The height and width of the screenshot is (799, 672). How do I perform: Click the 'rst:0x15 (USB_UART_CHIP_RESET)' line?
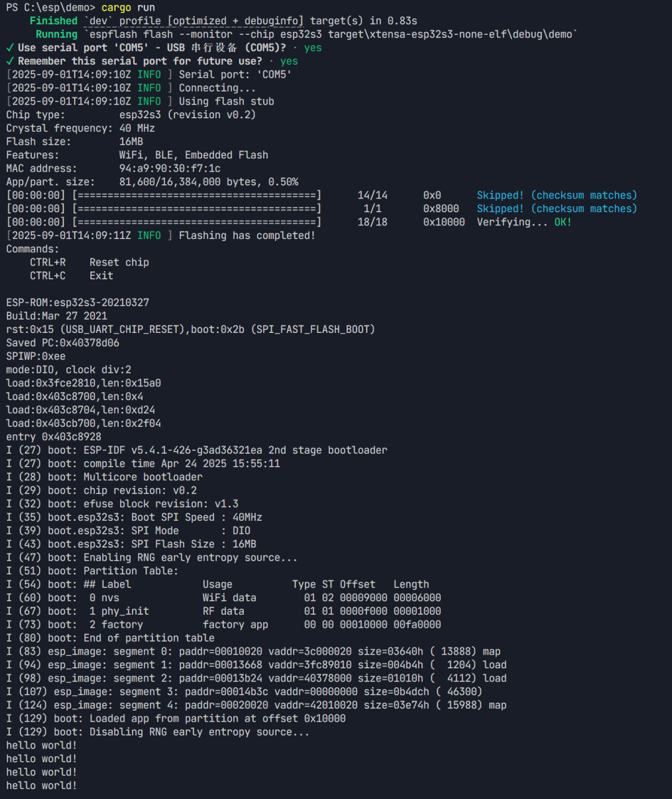tap(190, 330)
